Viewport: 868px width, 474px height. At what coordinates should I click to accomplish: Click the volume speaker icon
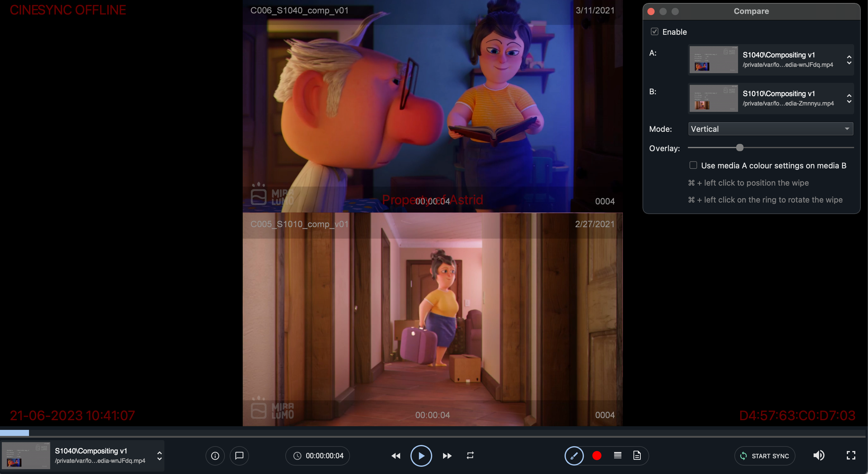point(819,456)
